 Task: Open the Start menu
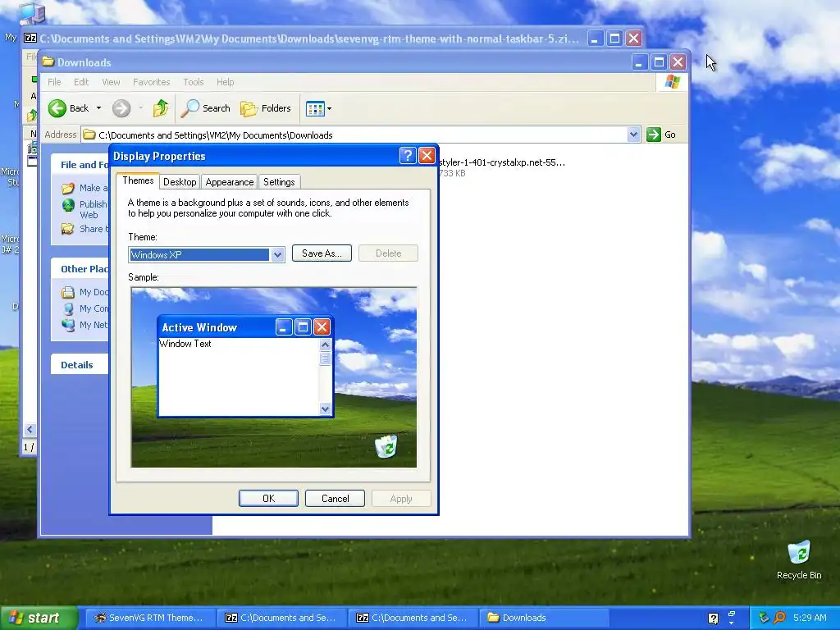(x=39, y=618)
